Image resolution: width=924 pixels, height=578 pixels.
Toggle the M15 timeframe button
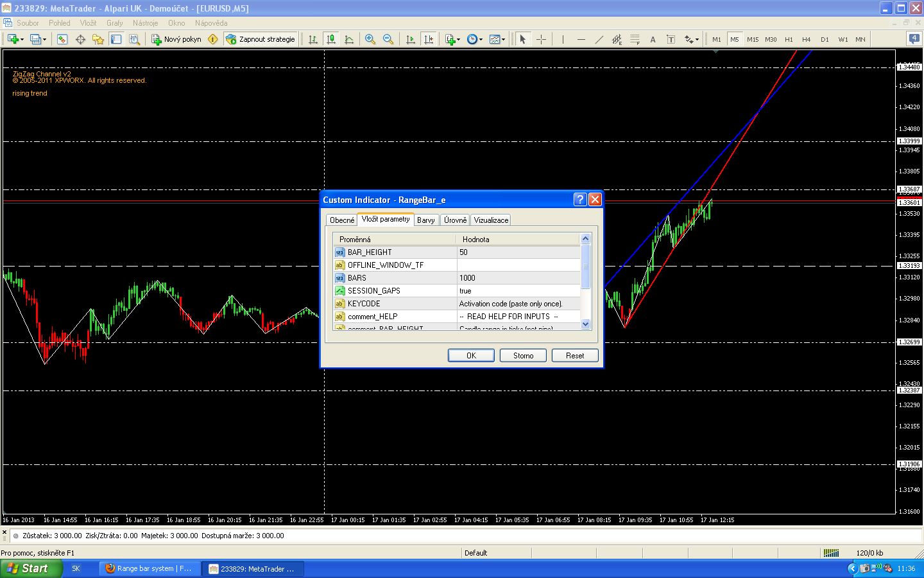[x=752, y=39]
